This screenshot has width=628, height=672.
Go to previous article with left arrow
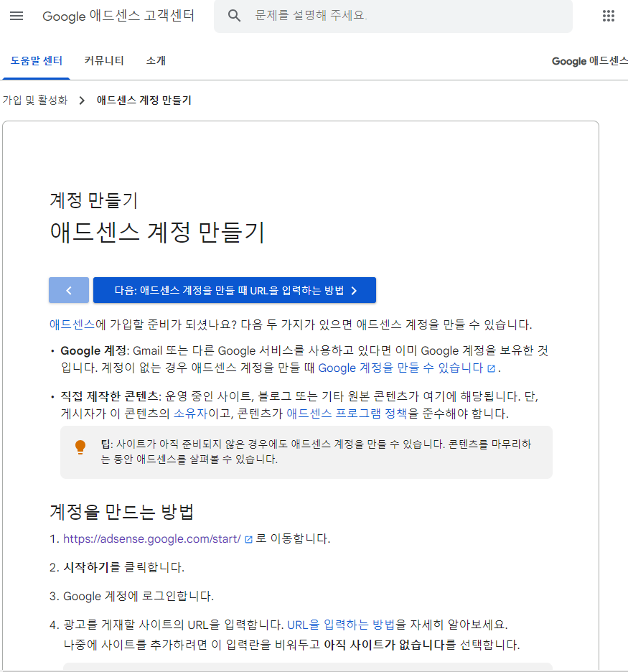tap(69, 290)
